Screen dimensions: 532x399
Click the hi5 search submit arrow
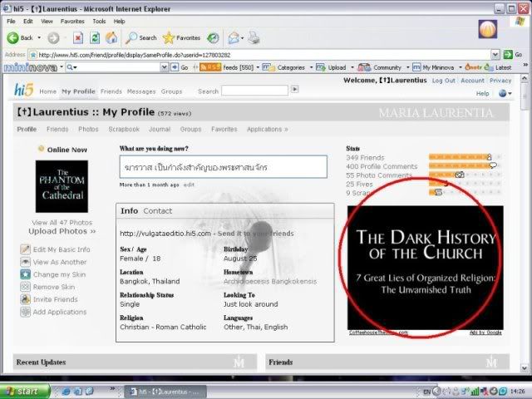(295, 89)
